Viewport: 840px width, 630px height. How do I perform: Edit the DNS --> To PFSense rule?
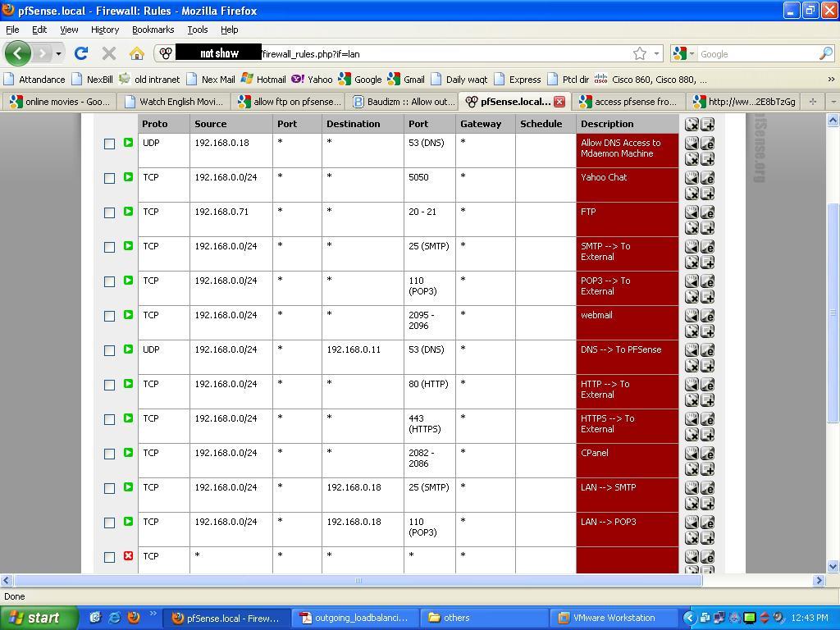coord(707,349)
